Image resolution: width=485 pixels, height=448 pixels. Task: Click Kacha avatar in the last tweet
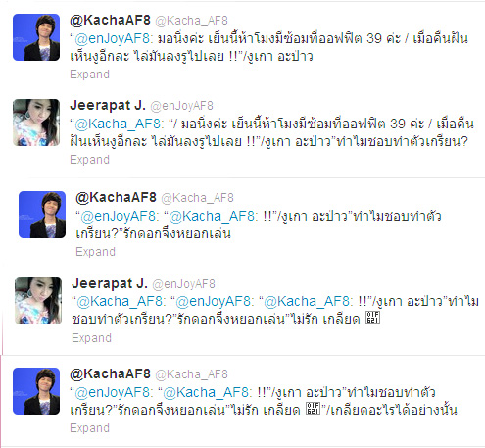[x=36, y=391]
